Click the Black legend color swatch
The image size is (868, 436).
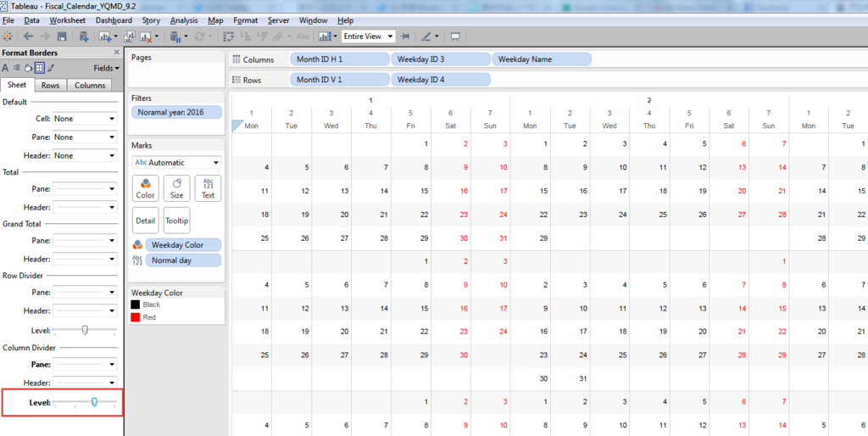point(135,305)
